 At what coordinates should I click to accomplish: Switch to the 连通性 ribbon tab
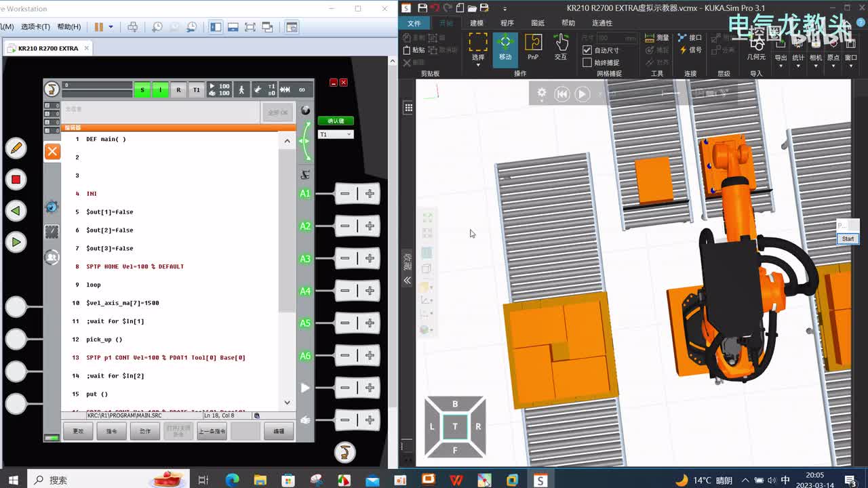point(602,23)
